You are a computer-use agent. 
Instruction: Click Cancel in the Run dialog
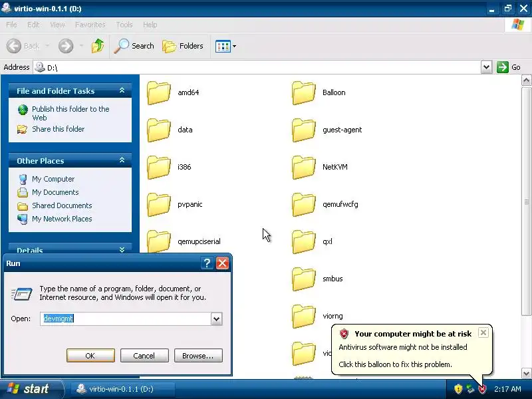point(144,356)
